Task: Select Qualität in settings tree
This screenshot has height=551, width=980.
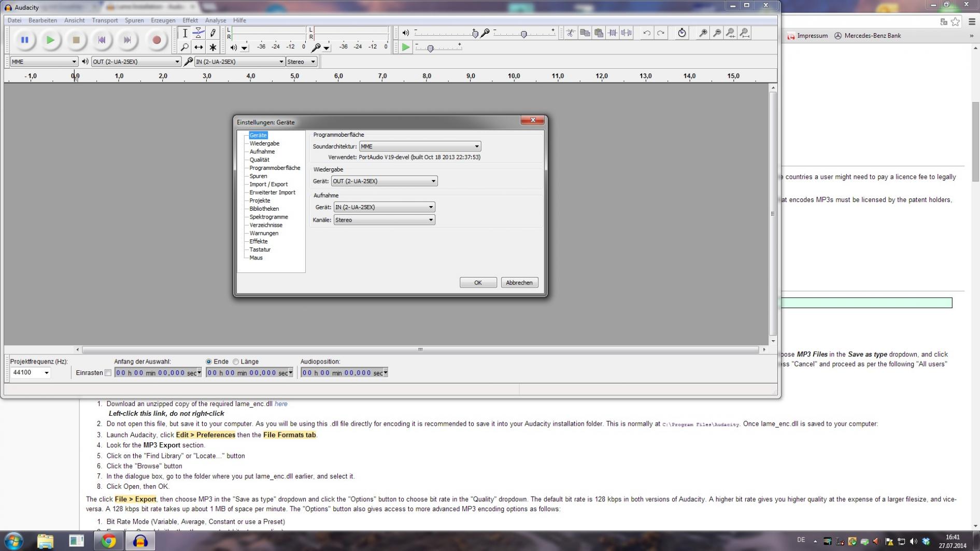Action: point(259,160)
